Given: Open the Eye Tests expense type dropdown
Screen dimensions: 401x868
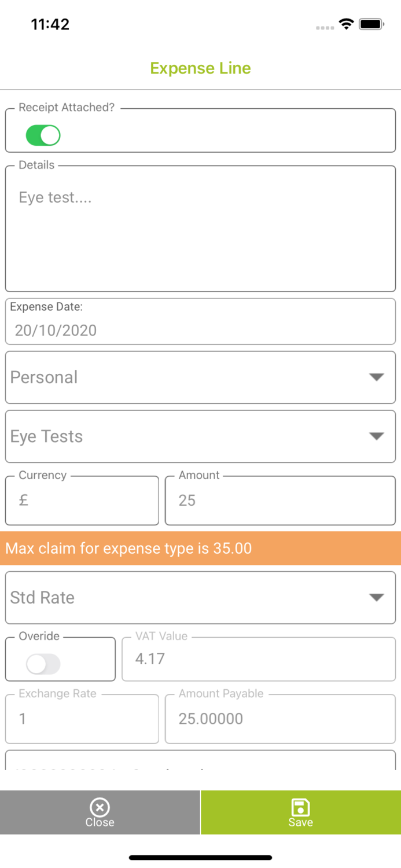Looking at the screenshot, I should [x=200, y=436].
